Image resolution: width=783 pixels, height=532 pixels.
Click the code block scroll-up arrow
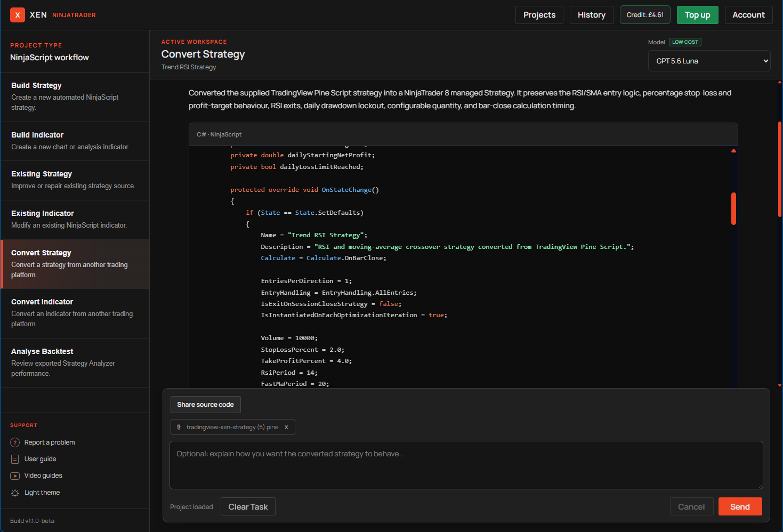(x=733, y=151)
